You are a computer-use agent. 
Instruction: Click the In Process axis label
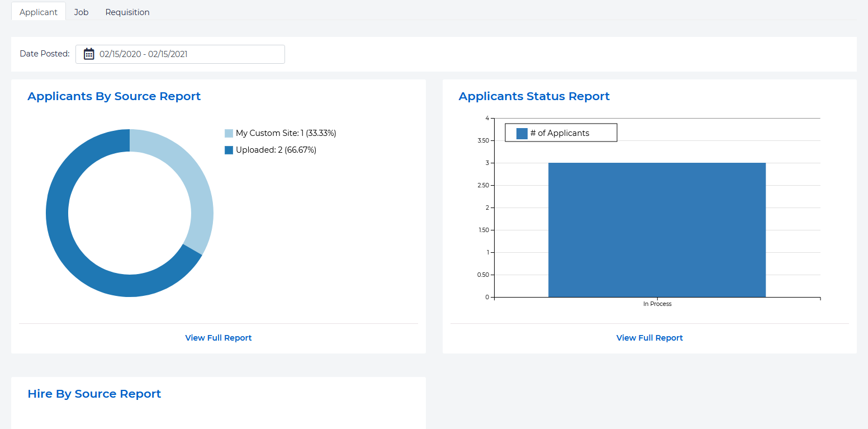tap(657, 304)
